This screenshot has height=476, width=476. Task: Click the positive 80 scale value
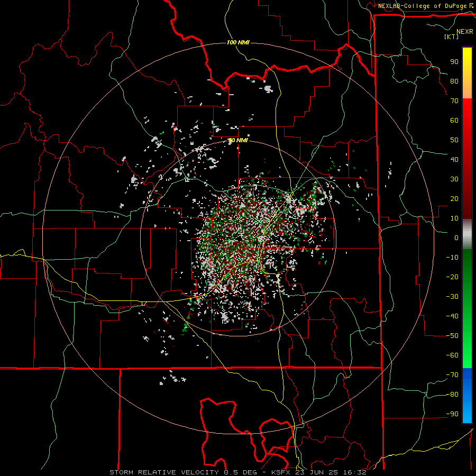[454, 81]
